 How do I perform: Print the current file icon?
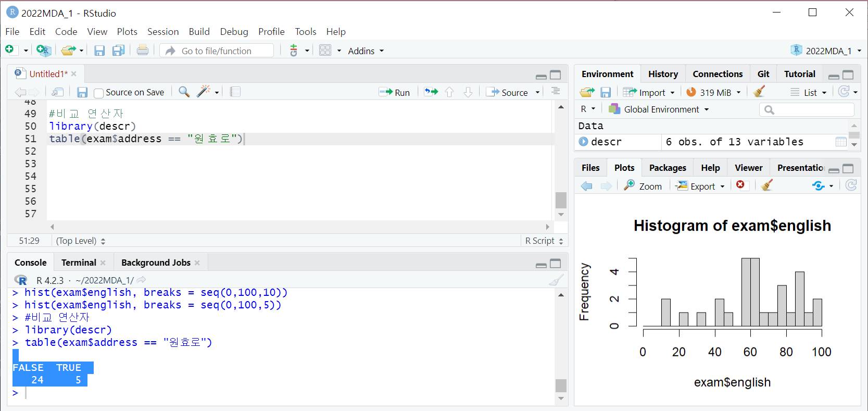142,50
